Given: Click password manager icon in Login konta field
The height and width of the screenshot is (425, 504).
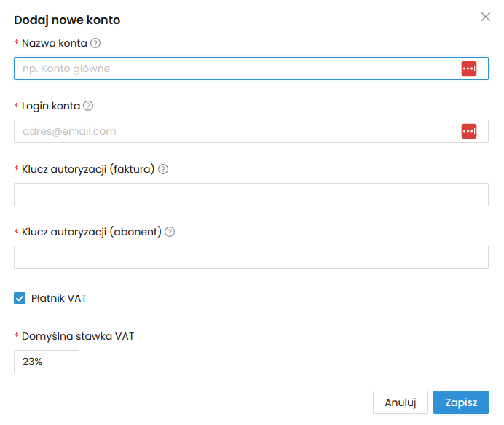Looking at the screenshot, I should coord(468,131).
